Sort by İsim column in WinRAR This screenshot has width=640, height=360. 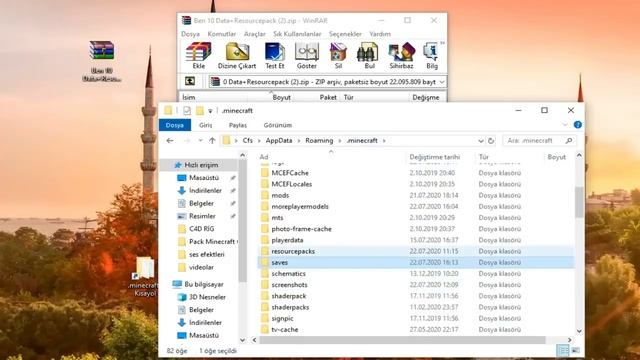tap(189, 97)
